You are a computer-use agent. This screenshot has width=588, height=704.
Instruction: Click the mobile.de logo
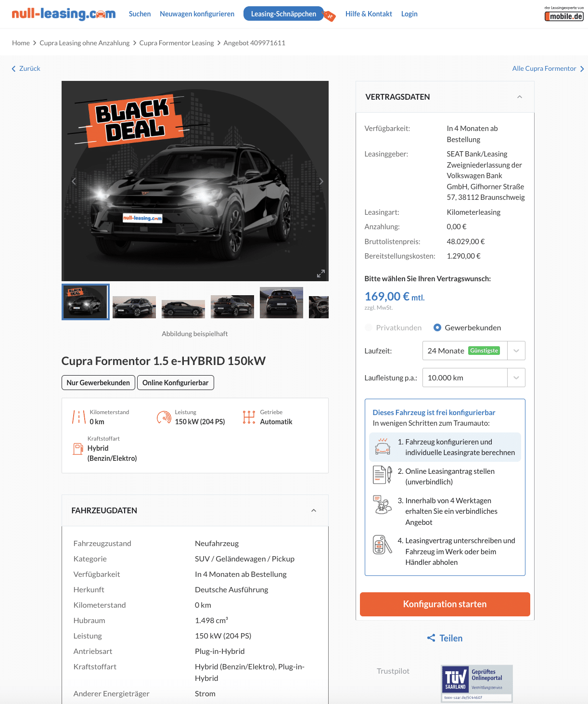(564, 14)
